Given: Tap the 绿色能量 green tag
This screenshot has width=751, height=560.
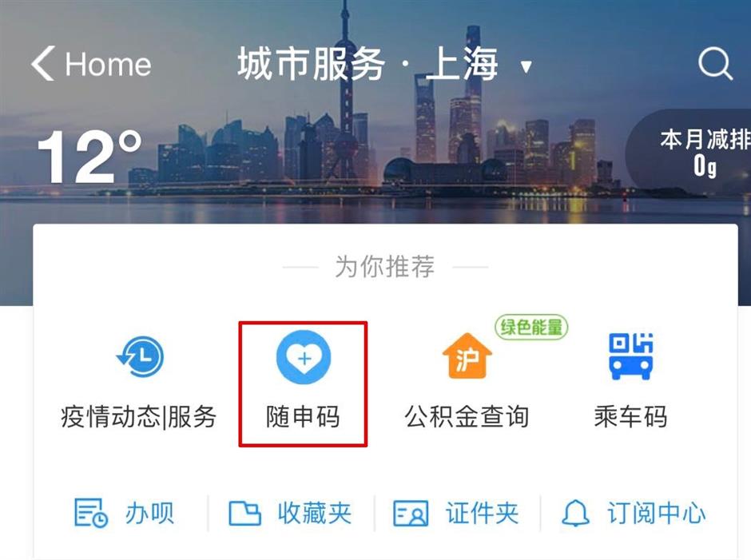Looking at the screenshot, I should coord(531,328).
